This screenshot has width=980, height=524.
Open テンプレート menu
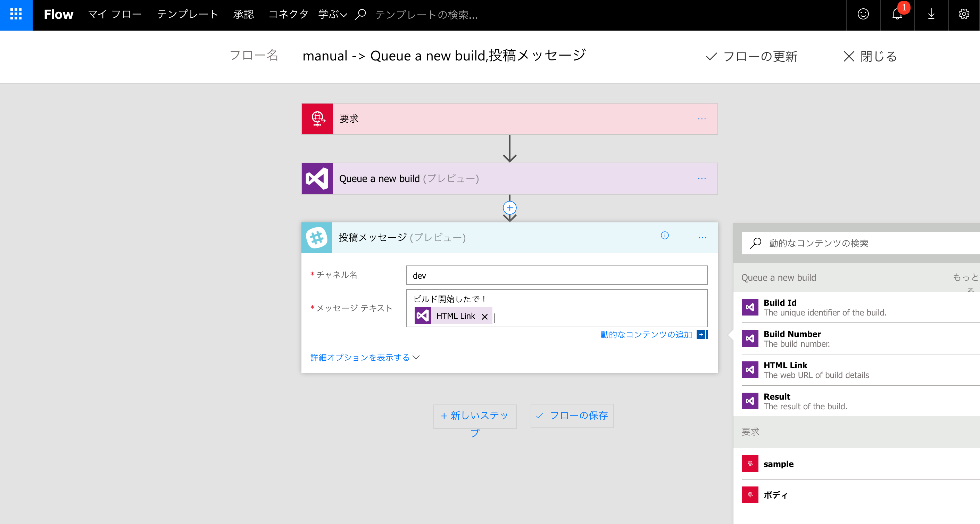tap(188, 15)
